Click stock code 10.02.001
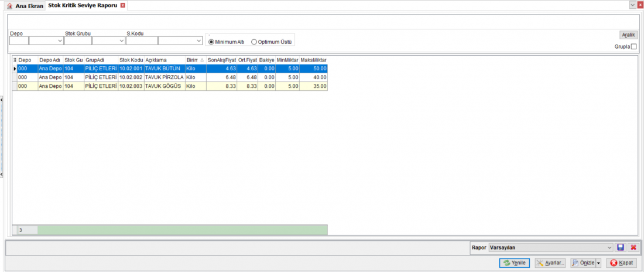The height and width of the screenshot is (272, 644). coord(131,69)
